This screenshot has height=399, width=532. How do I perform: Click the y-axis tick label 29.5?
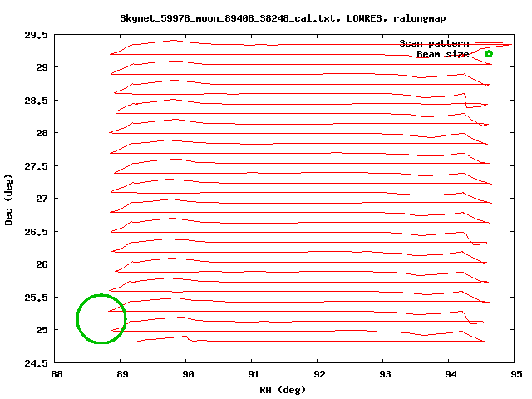(36, 35)
